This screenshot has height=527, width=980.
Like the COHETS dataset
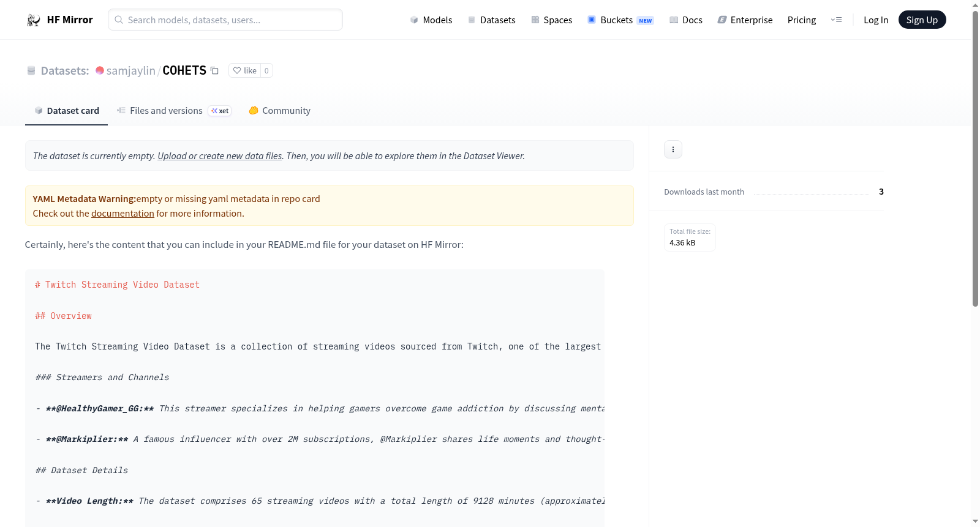pyautogui.click(x=245, y=70)
